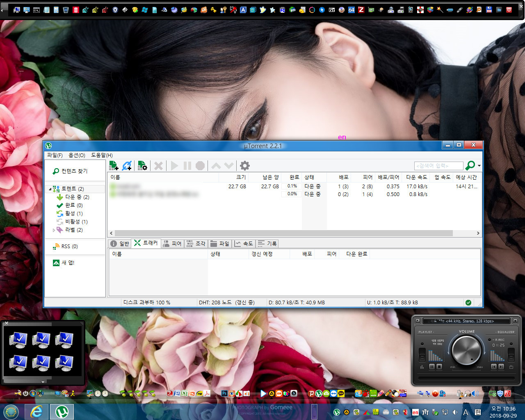Switch to the 일반 tab
This screenshot has height=420, width=525.
[x=120, y=244]
